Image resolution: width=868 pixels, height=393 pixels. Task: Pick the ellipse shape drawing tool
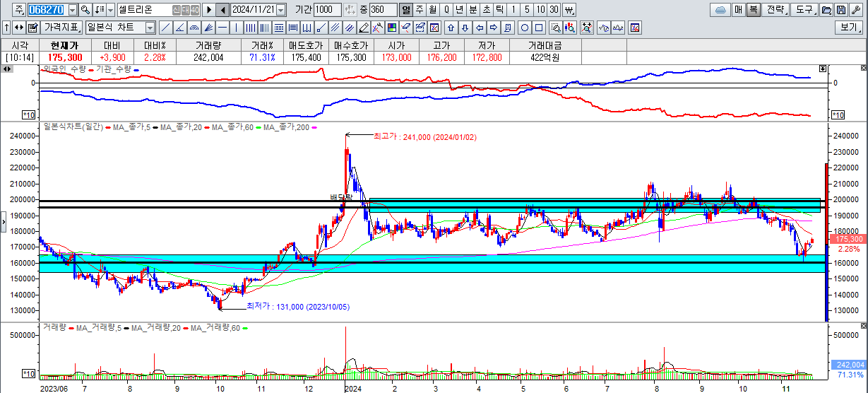(524, 28)
